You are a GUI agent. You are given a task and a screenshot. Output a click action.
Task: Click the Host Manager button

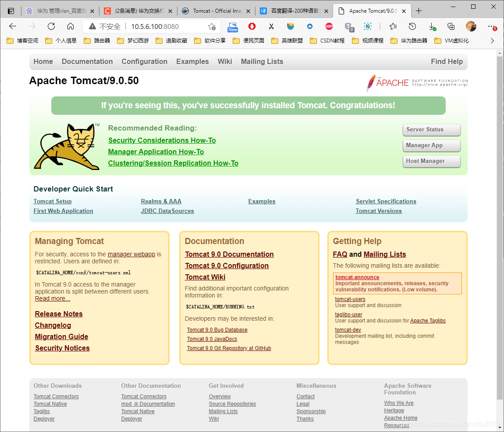coord(431,161)
